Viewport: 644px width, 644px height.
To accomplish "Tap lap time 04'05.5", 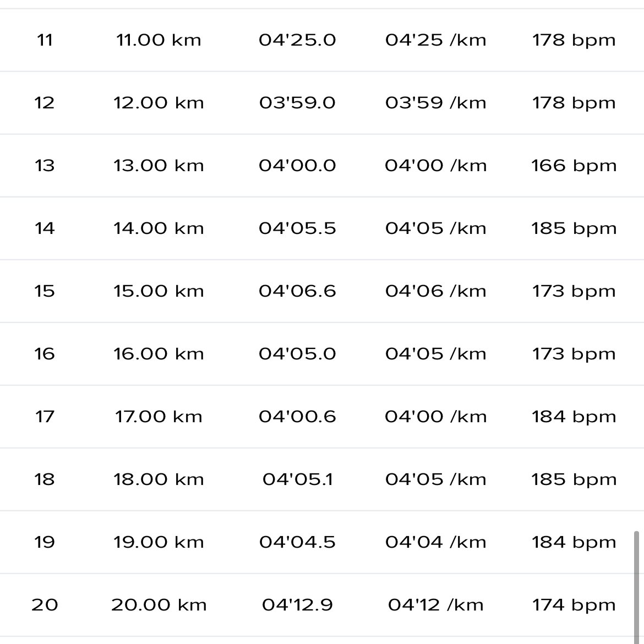I will click(297, 228).
